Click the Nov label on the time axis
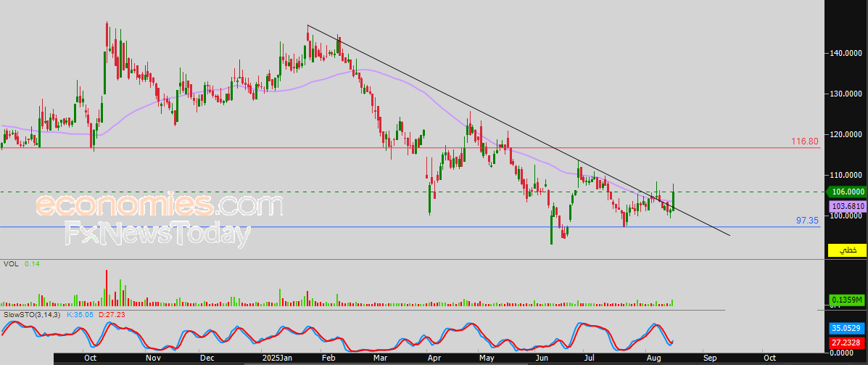Image resolution: width=868 pixels, height=365 pixels. [152, 359]
